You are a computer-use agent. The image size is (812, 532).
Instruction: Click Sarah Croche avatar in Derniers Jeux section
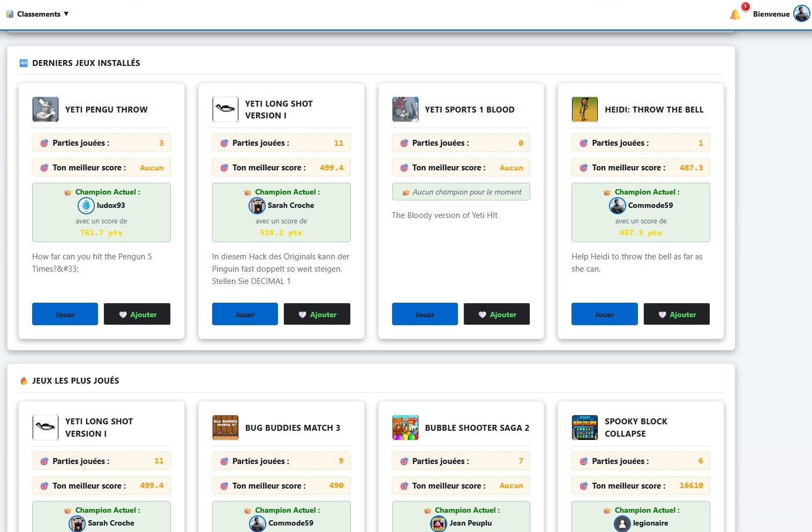point(257,205)
